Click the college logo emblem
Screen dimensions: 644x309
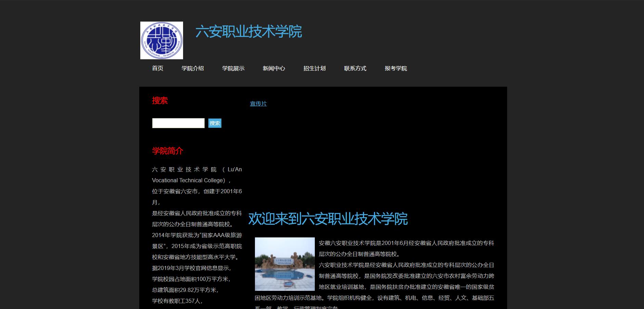(x=162, y=40)
